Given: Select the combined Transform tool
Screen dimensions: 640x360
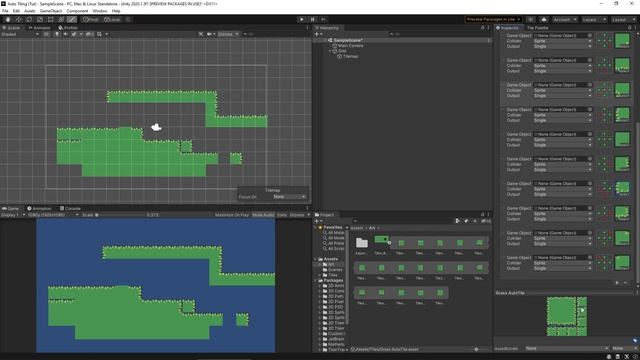Looking at the screenshot, I should [x=61, y=19].
